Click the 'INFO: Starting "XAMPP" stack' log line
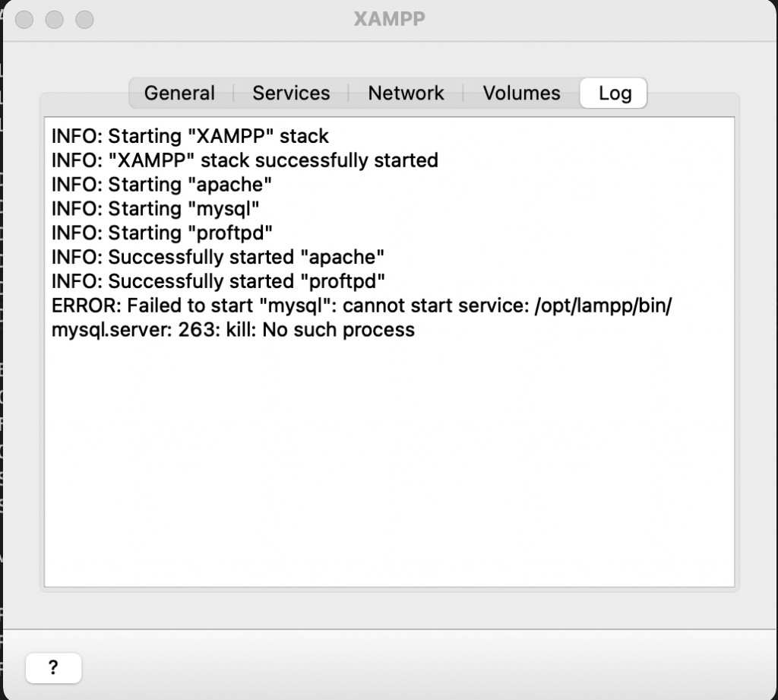The height and width of the screenshot is (700, 778). 190,136
